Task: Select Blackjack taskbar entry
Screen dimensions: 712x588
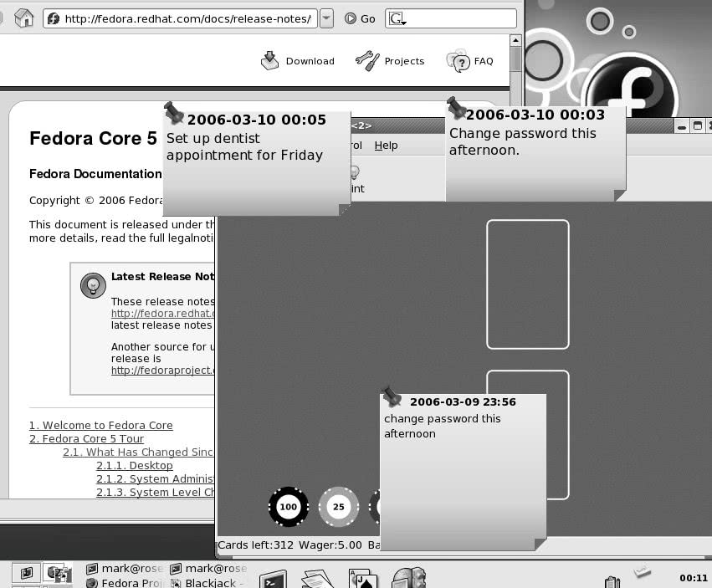Action: coord(208,582)
